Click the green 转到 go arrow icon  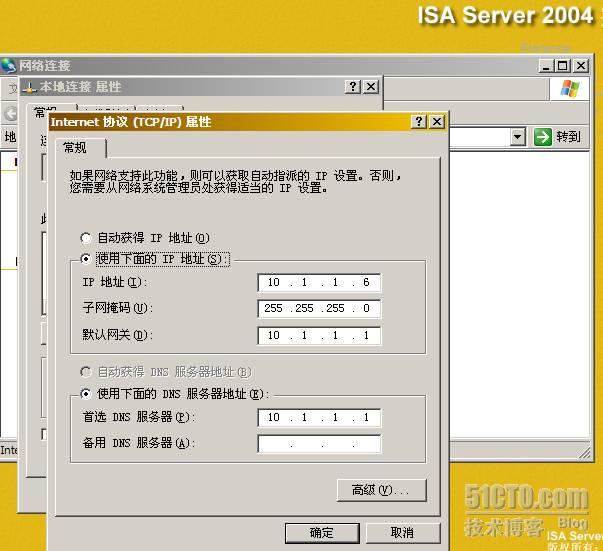[543, 137]
